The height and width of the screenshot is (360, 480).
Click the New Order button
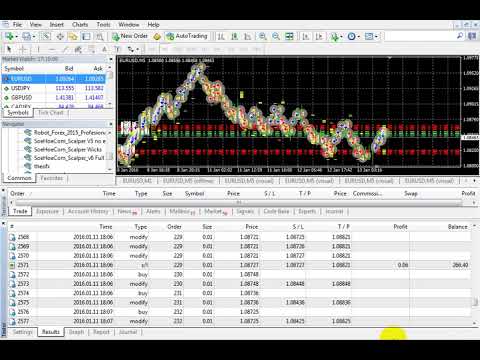click(130, 36)
